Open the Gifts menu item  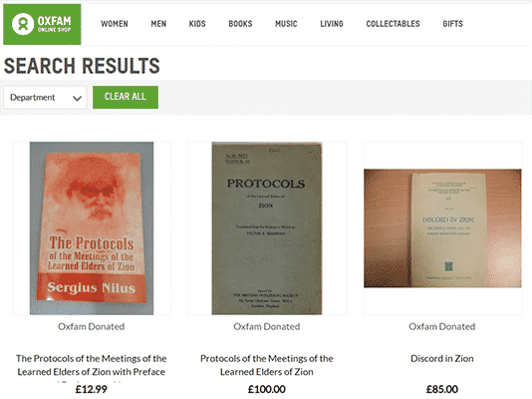(452, 24)
